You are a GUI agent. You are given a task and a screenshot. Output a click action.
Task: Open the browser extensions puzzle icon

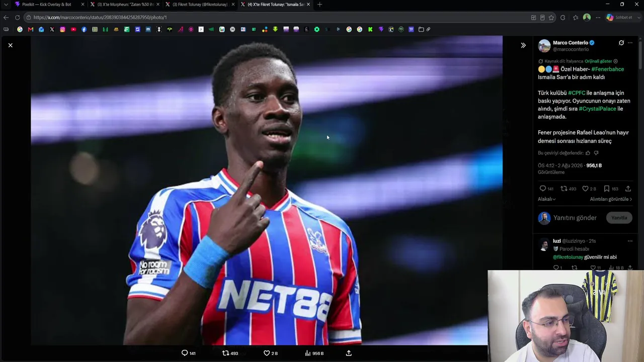(562, 18)
